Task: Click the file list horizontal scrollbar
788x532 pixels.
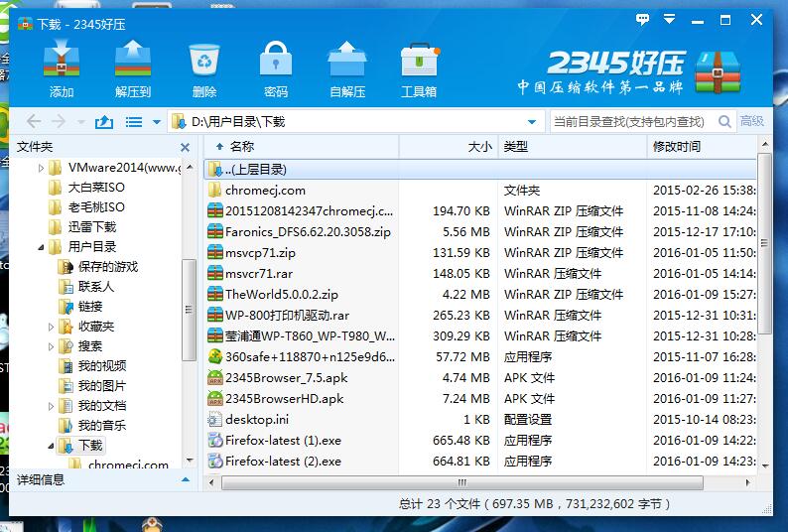Action: (x=462, y=482)
